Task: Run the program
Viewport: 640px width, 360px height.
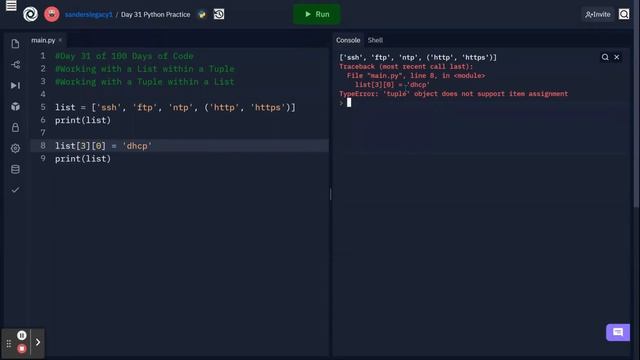Action: click(317, 14)
